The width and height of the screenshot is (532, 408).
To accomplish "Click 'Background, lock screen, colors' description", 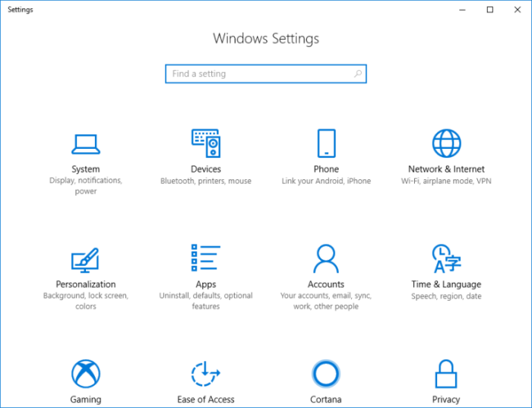I will pyautogui.click(x=86, y=301).
